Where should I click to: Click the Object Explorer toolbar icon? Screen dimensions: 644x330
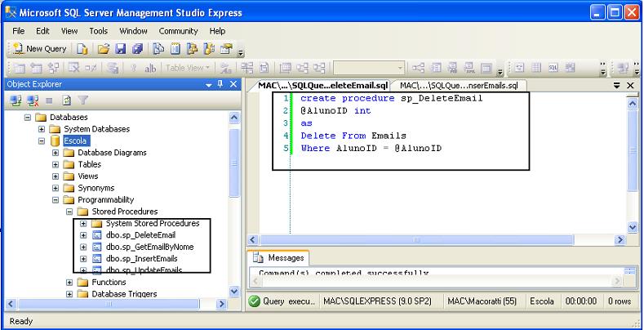click(x=193, y=49)
